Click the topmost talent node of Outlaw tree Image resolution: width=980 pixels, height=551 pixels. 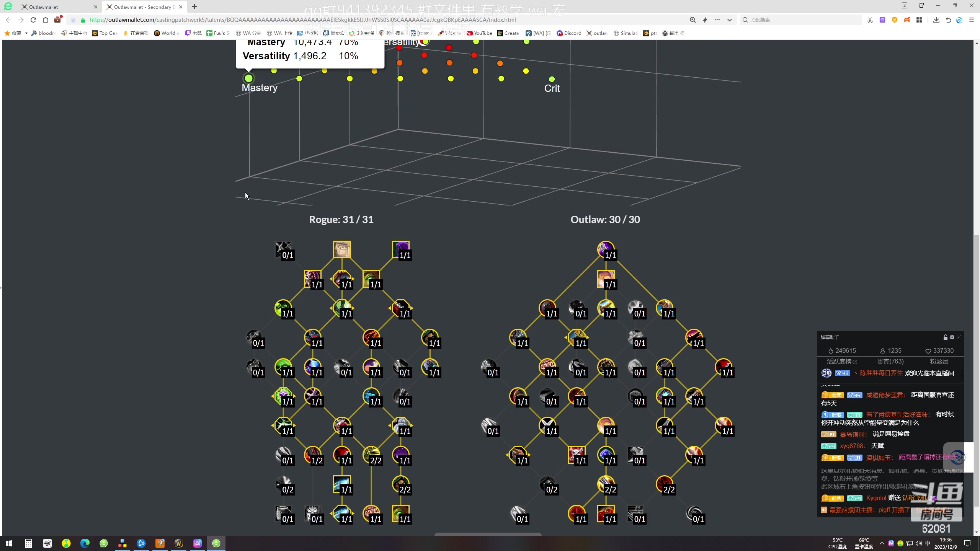point(606,249)
